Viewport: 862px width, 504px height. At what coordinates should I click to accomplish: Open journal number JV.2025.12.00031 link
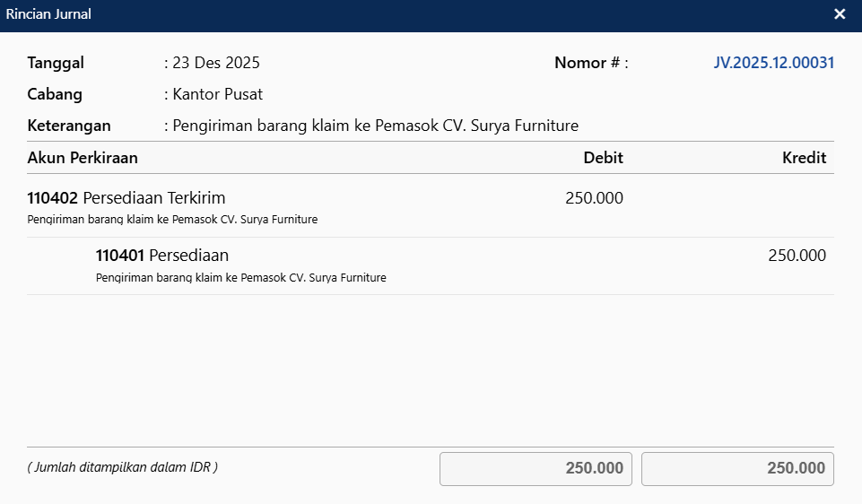click(774, 63)
